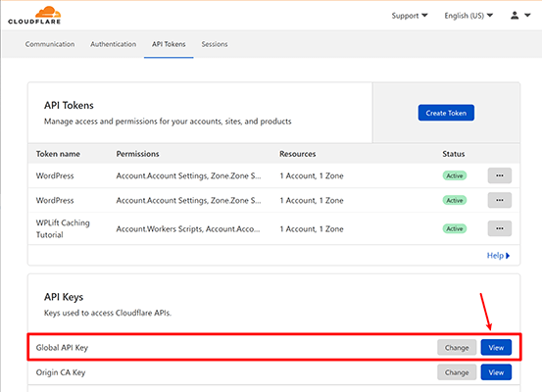This screenshot has height=392, width=542.
Task: Switch to the Sessions tab
Action: point(215,44)
